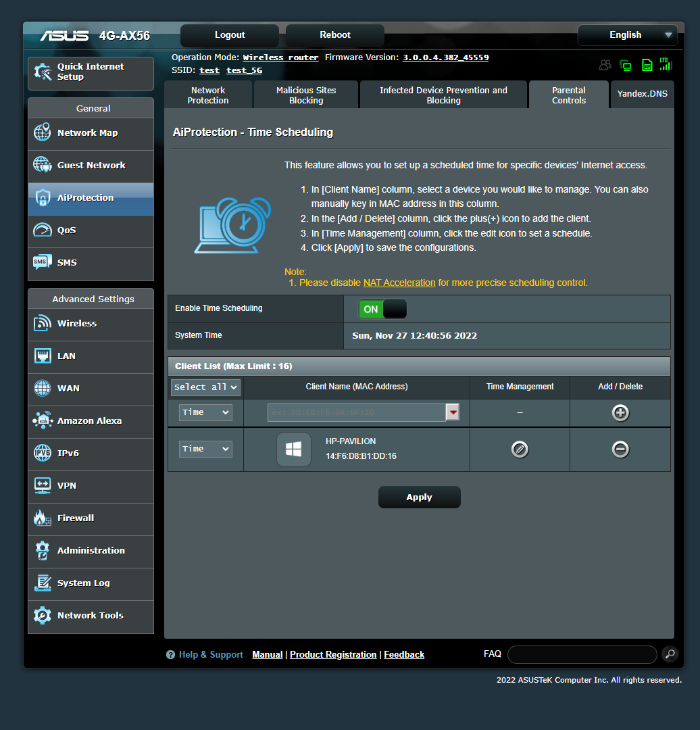Image resolution: width=700 pixels, height=730 pixels.
Task: Open the Product Registration link
Action: coord(333,654)
